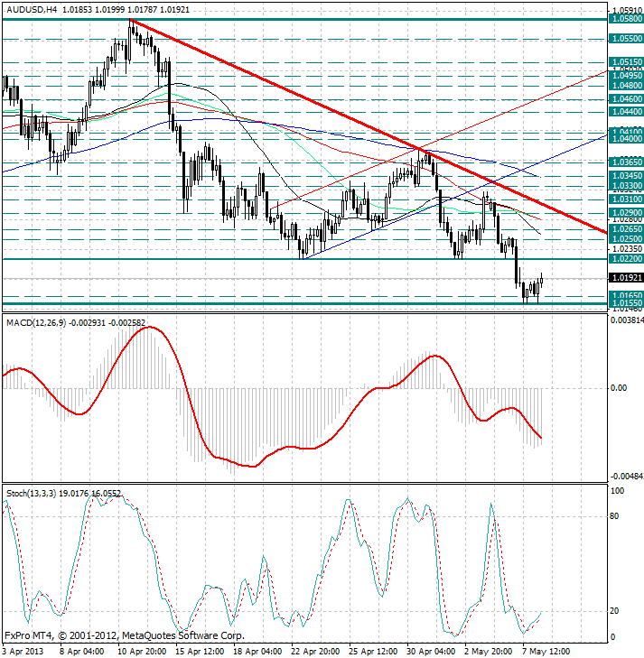Click the 1.04800 price label
Screen dimensions: 644x658
point(626,86)
